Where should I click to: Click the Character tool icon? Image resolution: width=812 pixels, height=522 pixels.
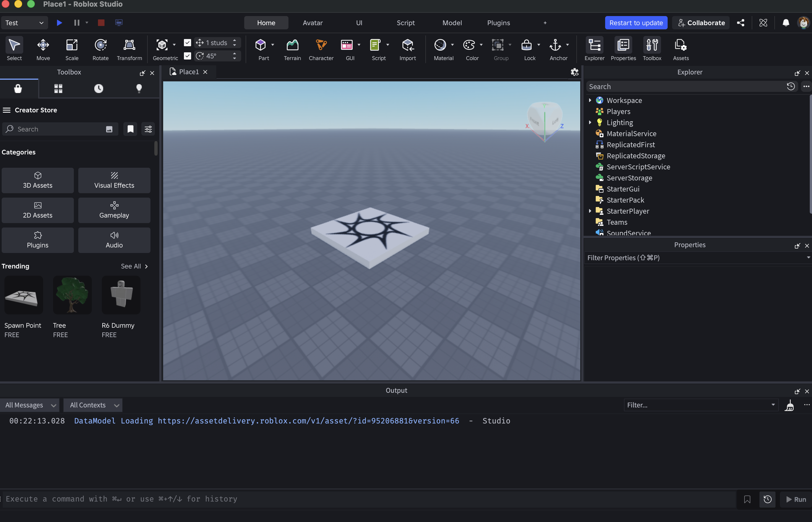(321, 45)
